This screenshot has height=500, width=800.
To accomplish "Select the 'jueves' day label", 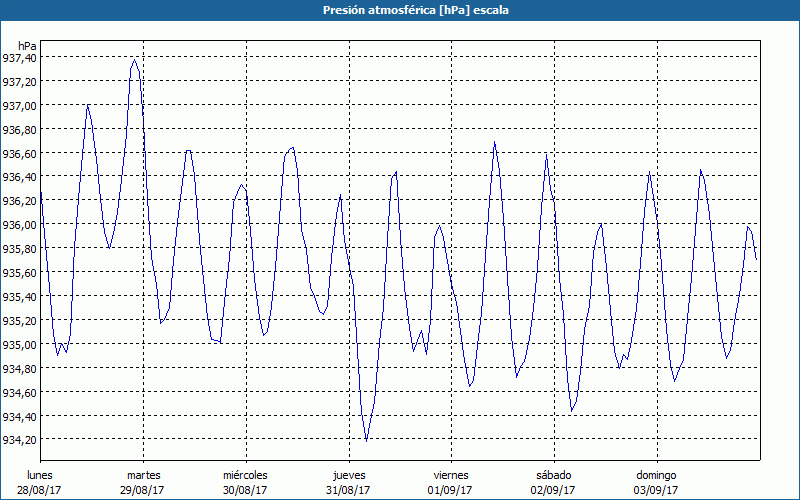I will tap(348, 475).
